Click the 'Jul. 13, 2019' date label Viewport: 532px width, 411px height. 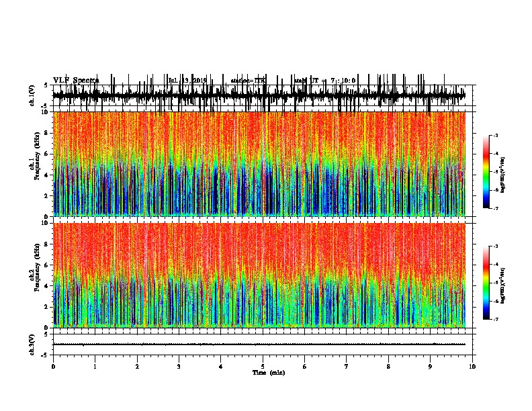click(187, 81)
